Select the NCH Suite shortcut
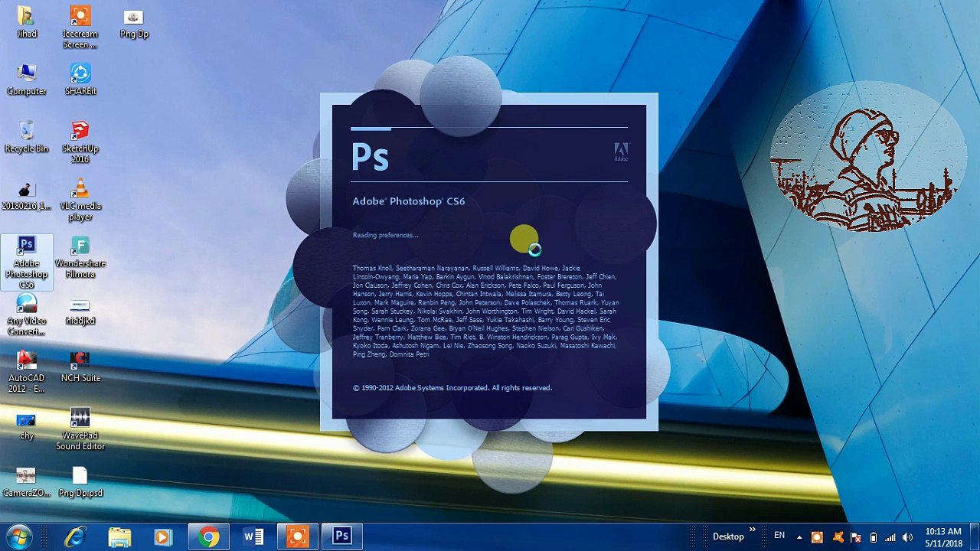980x551 pixels. tap(80, 367)
